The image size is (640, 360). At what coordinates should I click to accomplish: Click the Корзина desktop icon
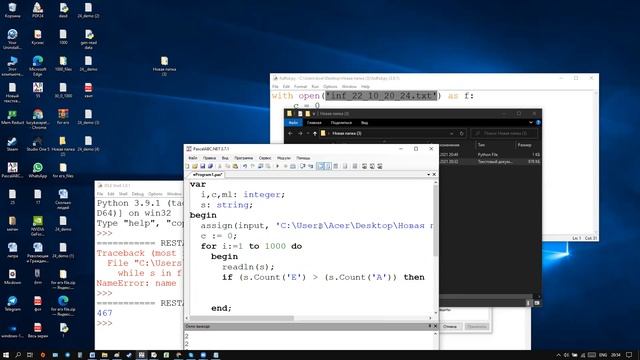coord(12,10)
